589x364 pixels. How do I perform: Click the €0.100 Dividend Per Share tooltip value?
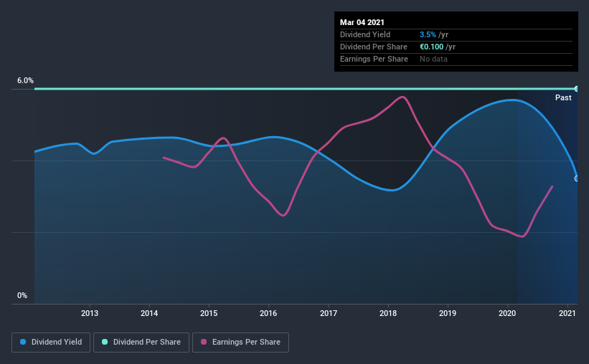coord(431,47)
